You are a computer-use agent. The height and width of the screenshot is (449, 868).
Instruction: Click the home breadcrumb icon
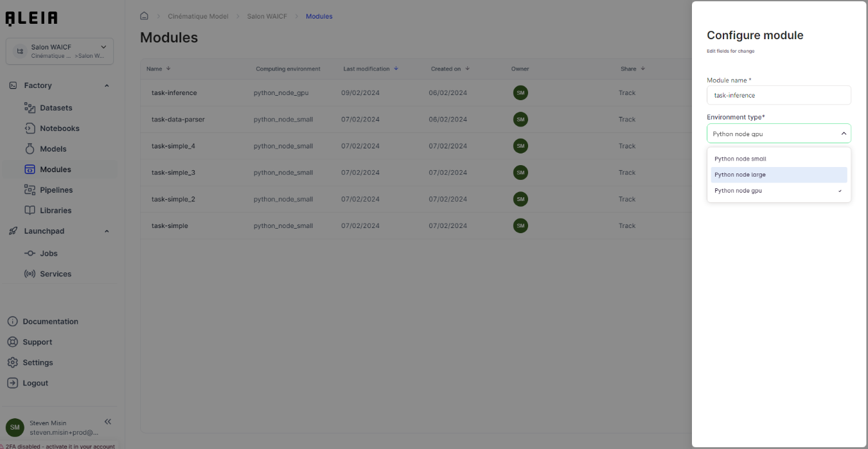click(x=144, y=15)
